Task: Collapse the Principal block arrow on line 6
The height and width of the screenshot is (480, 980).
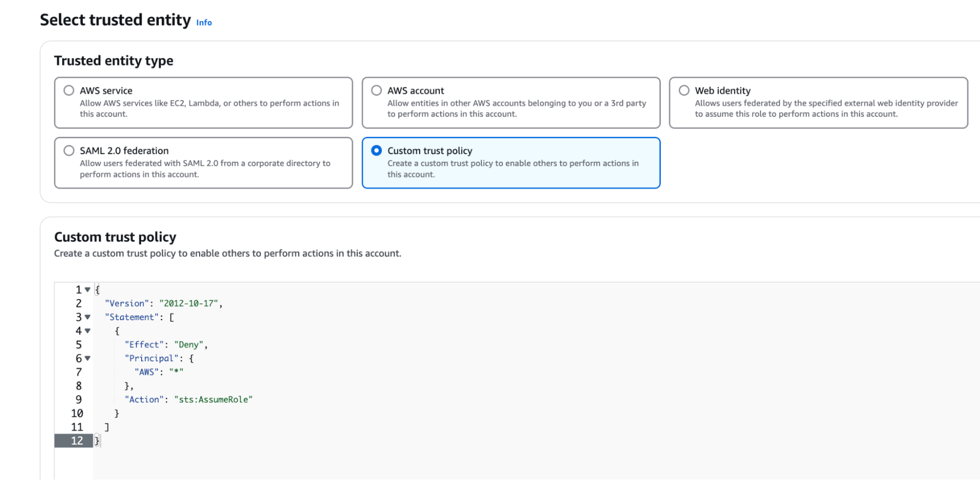Action: (88, 358)
